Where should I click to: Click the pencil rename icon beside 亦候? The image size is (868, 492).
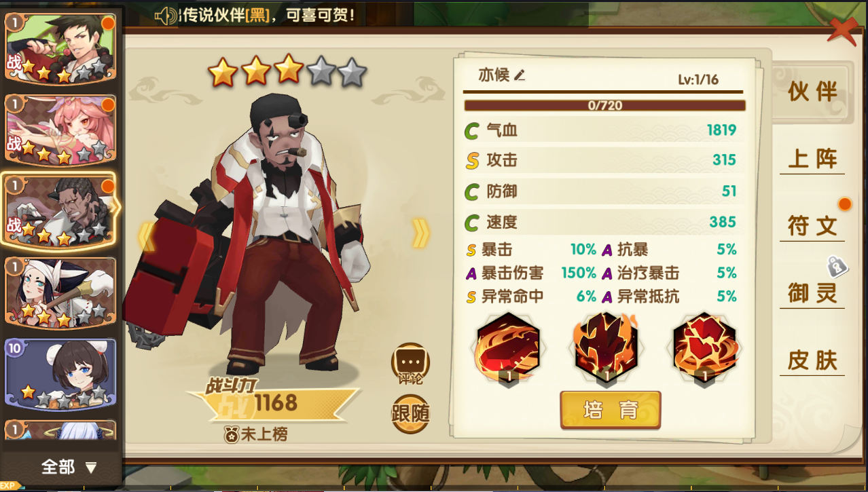pyautogui.click(x=520, y=75)
